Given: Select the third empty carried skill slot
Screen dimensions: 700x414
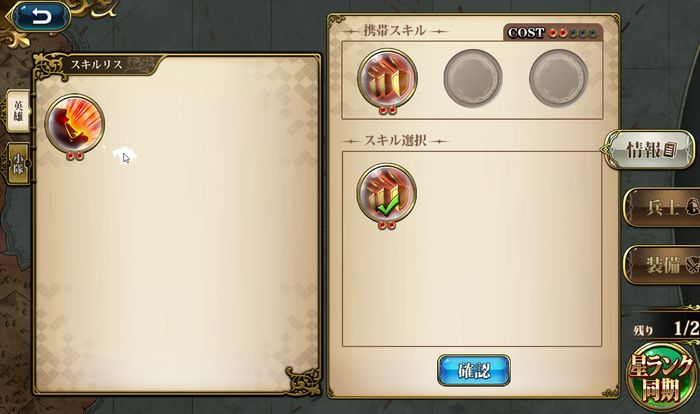Looking at the screenshot, I should click(x=558, y=79).
